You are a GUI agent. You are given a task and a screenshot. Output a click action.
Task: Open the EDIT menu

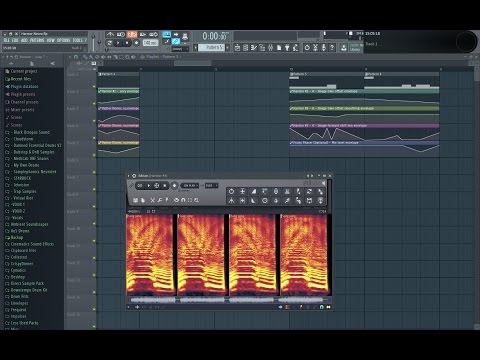pos(15,40)
